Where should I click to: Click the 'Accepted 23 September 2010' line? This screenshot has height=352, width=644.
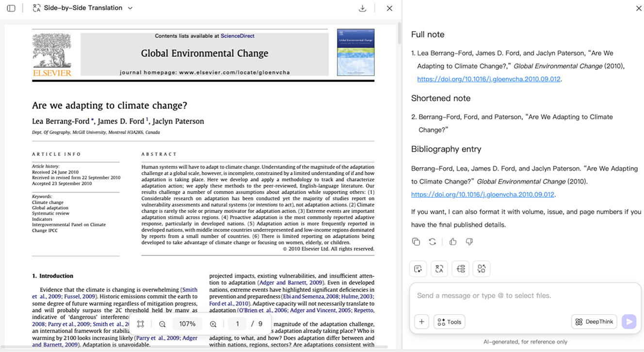(x=62, y=183)
